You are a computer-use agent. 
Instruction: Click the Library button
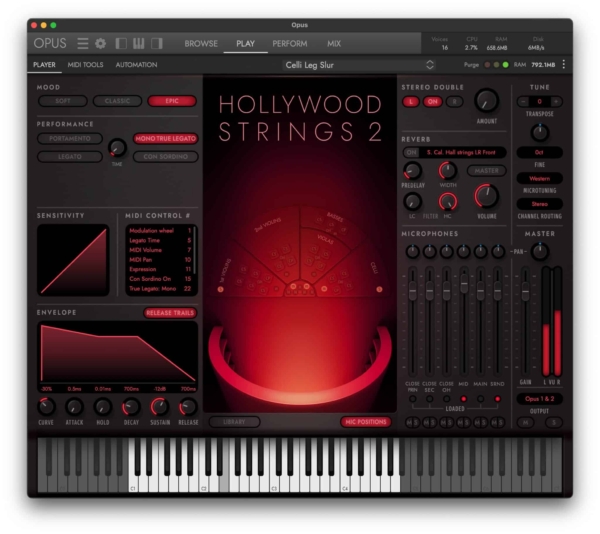tap(234, 422)
